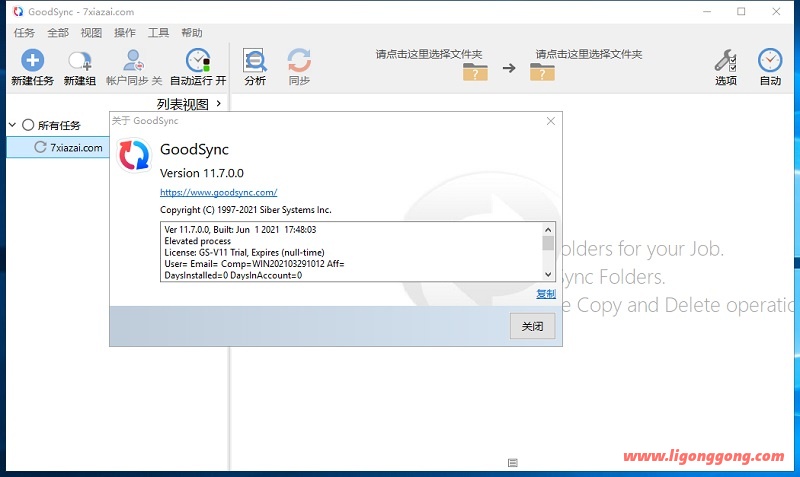Screen dimensions: 800x477
Task: Close the About GoodSync dialog with X
Action: click(551, 121)
